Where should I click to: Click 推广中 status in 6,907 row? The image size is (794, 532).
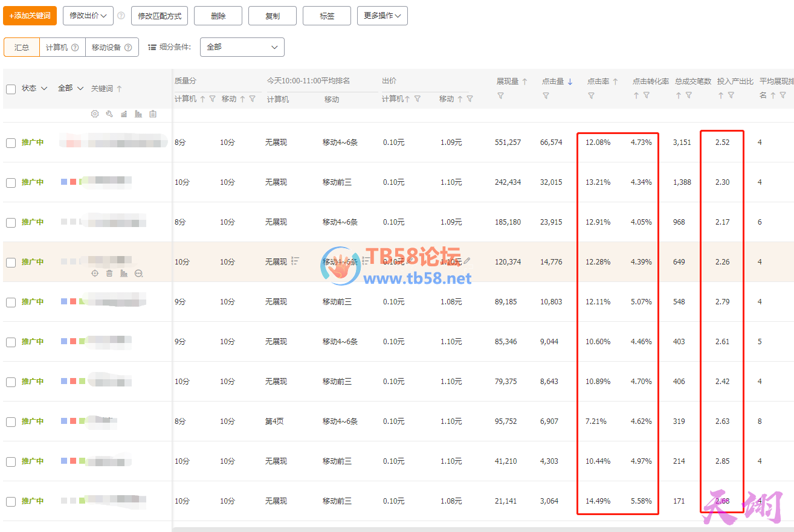(33, 421)
